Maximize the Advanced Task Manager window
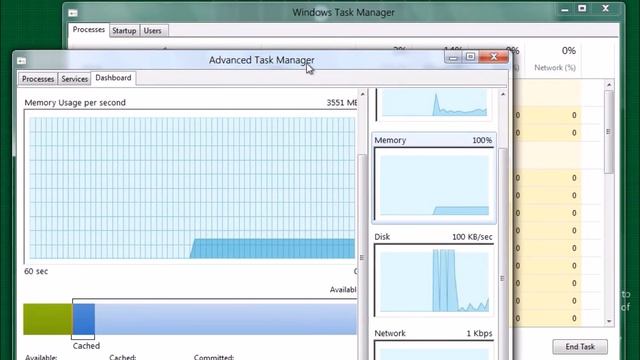640x360 pixels. (470, 57)
